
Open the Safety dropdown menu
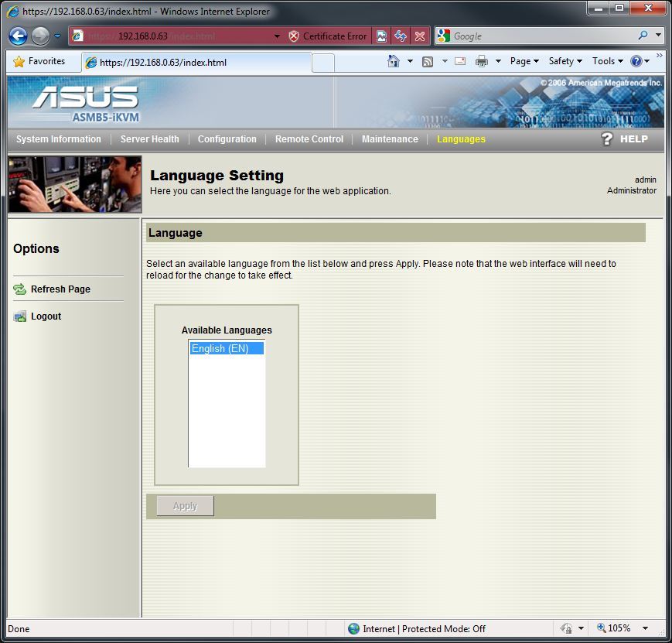tap(565, 61)
